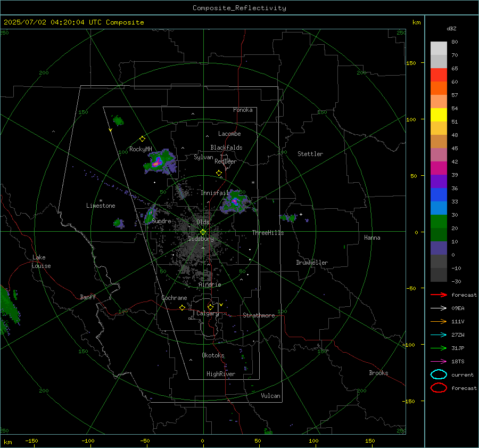479x448 pixels.
Task: Click the Didsbury label
Action: tap(201, 239)
